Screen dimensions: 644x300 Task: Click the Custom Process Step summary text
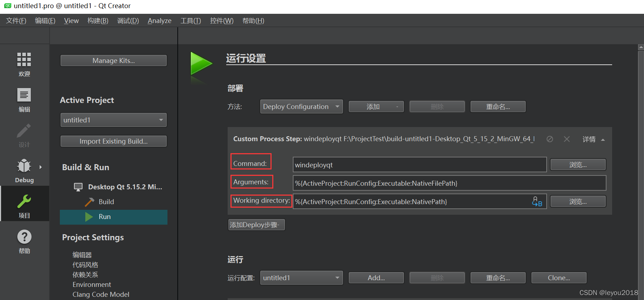384,139
